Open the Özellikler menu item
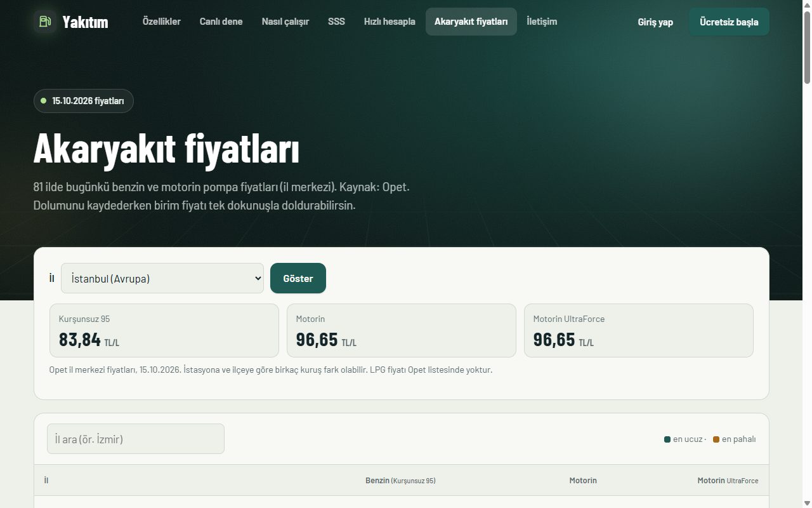 pos(162,22)
